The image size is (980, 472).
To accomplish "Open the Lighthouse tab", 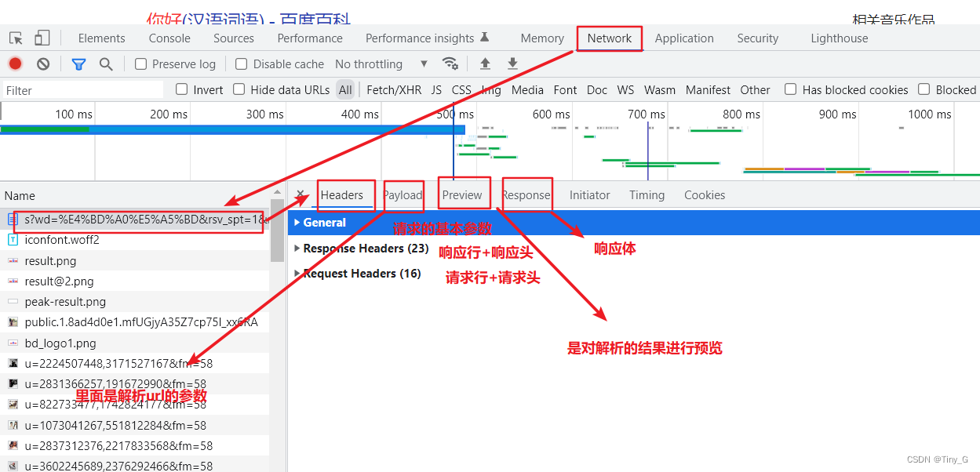I will (x=840, y=38).
